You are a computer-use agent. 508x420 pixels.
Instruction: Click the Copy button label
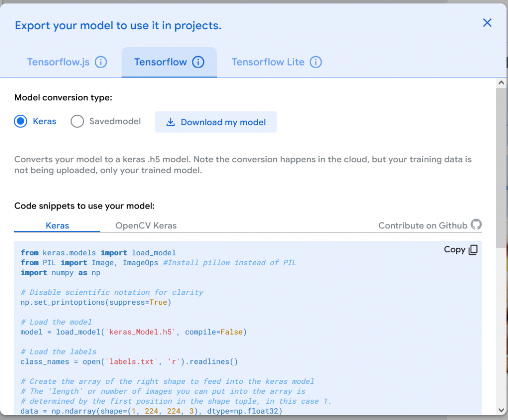coord(454,250)
